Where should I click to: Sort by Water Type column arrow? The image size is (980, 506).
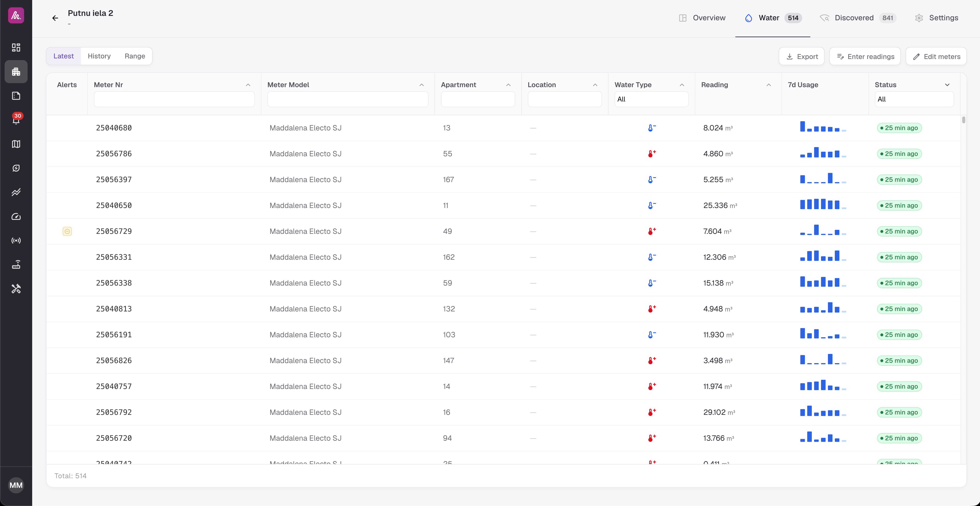(682, 85)
